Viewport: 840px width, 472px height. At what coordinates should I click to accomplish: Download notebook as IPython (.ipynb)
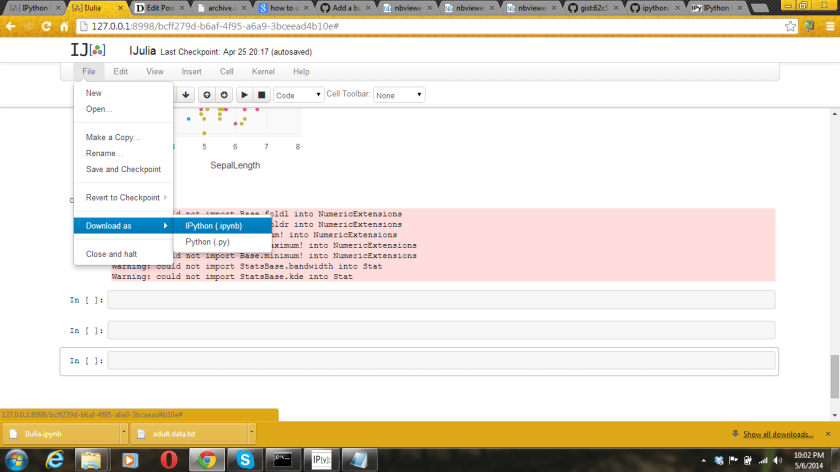point(222,226)
